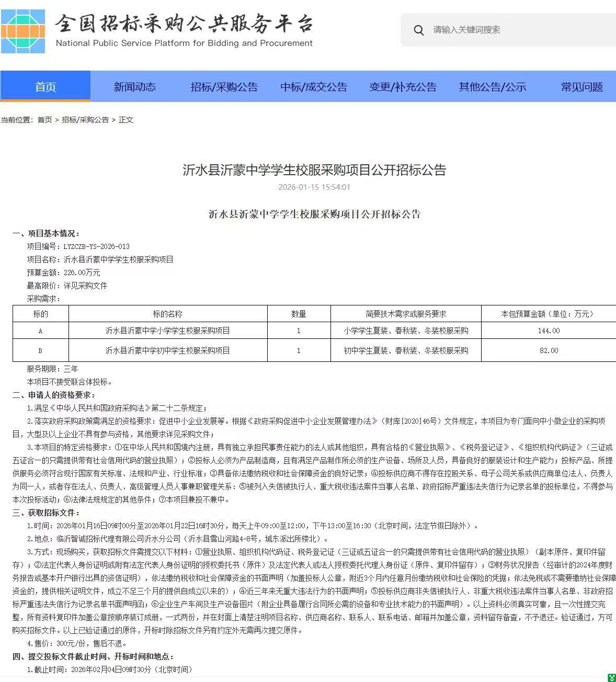View the 常见问题 navigation tab
The height and width of the screenshot is (682, 616).
[582, 87]
